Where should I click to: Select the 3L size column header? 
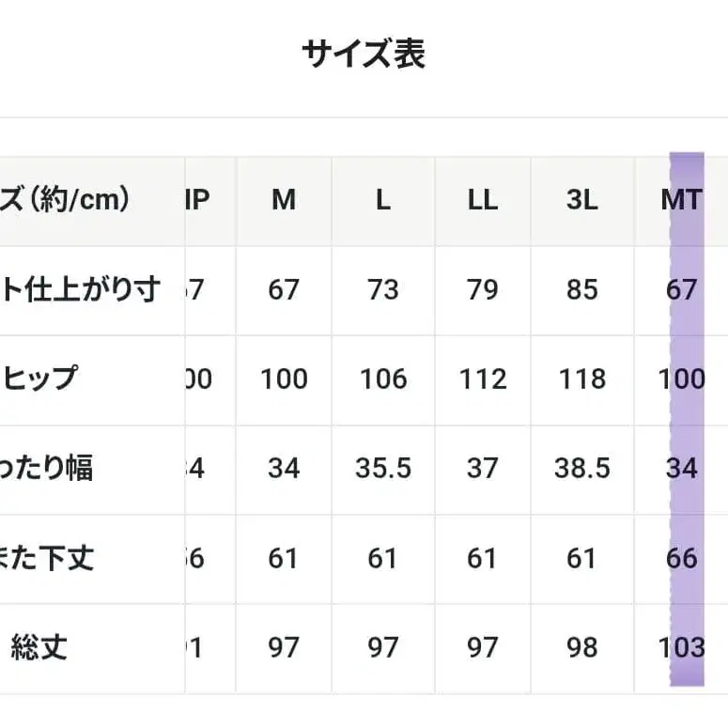(581, 200)
